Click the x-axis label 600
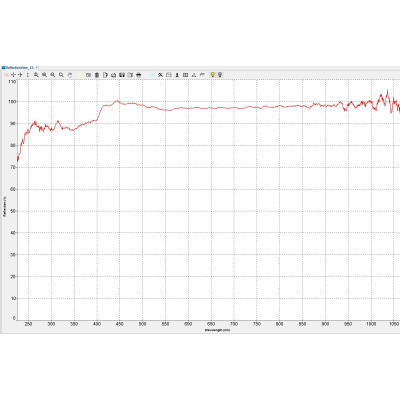Image resolution: width=400 pixels, height=400 pixels. pos(188,324)
